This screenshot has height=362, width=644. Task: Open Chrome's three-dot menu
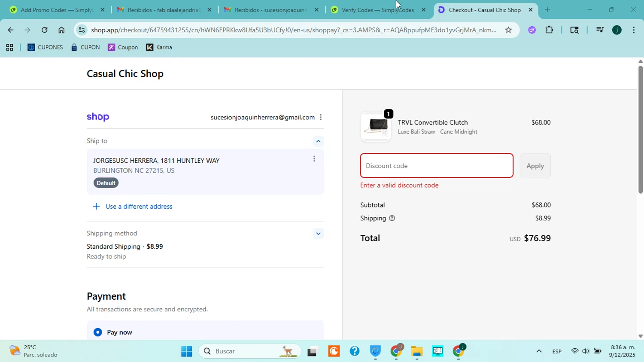point(634,30)
